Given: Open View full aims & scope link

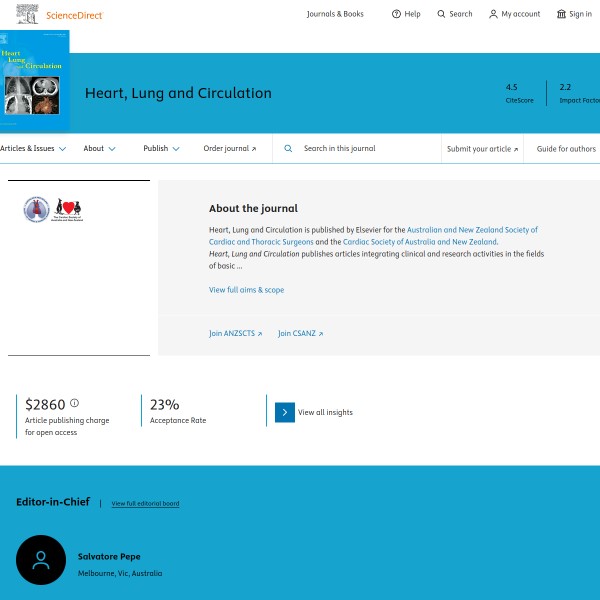Looking at the screenshot, I should pos(246,290).
